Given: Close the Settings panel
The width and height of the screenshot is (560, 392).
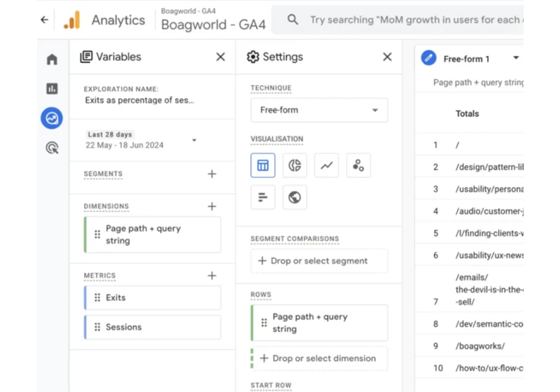Looking at the screenshot, I should (x=387, y=57).
